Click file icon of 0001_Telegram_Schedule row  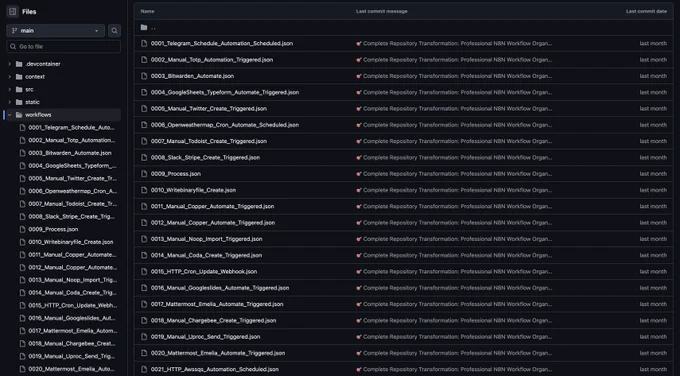tap(144, 43)
